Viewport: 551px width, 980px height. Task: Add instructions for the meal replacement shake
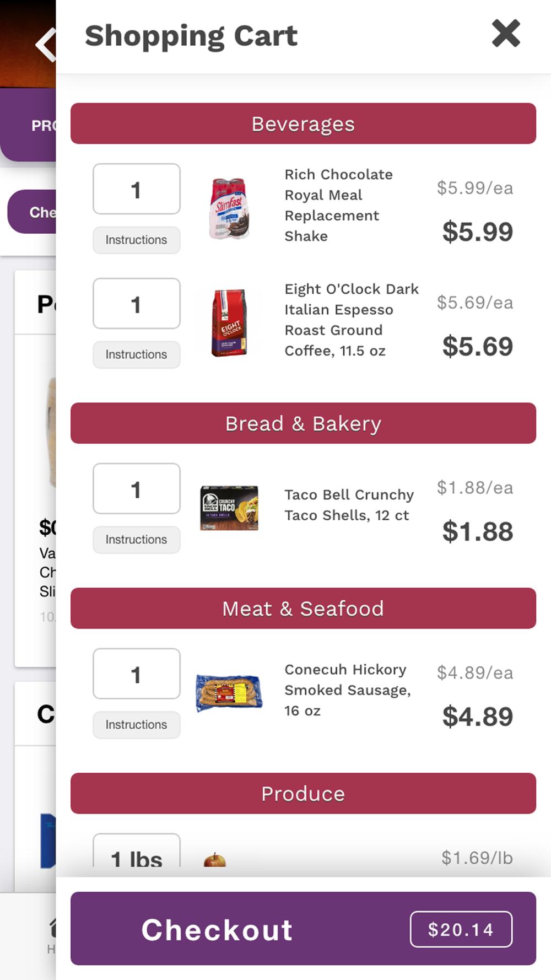coord(137,240)
